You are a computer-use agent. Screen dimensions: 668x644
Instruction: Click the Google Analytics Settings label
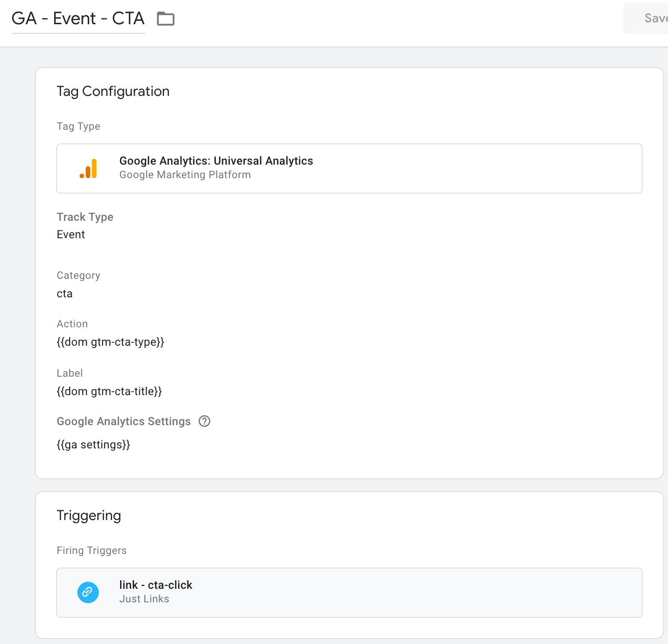pos(124,421)
